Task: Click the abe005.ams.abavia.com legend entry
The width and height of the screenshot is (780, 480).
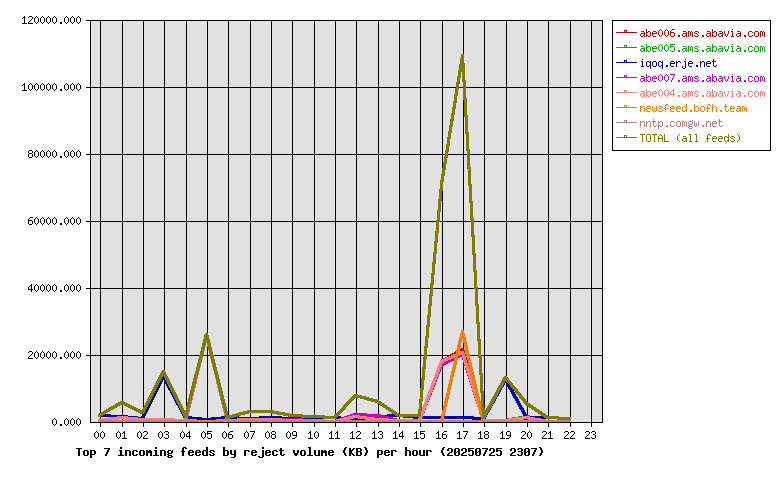Action: coord(690,48)
